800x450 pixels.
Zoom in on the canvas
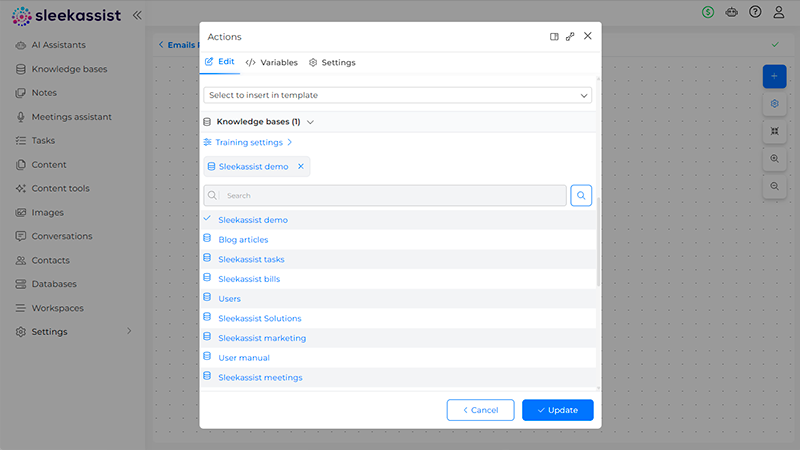774,159
